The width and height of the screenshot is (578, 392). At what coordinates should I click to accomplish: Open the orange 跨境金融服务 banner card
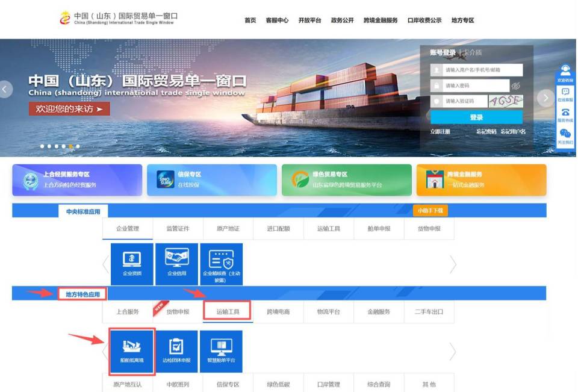pos(482,180)
